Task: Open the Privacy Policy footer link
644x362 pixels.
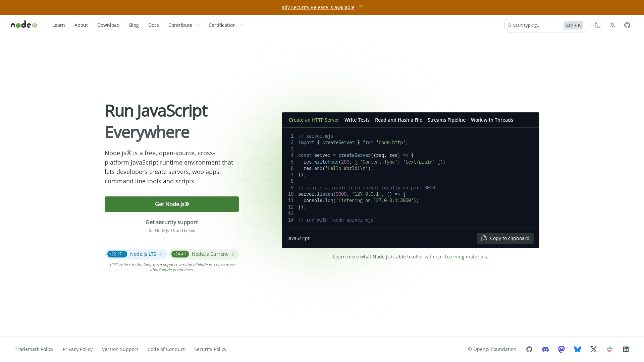Action: point(77,349)
